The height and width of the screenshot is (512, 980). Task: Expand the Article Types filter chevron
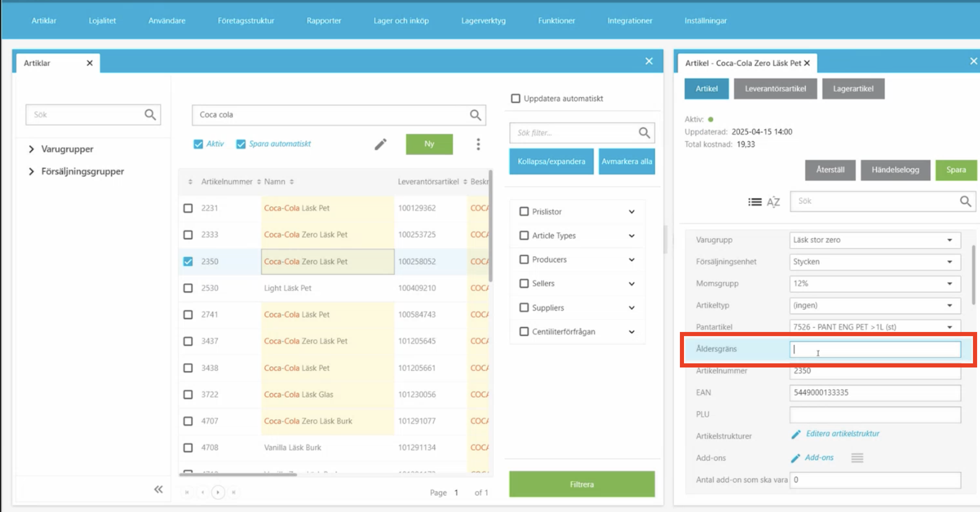click(632, 236)
